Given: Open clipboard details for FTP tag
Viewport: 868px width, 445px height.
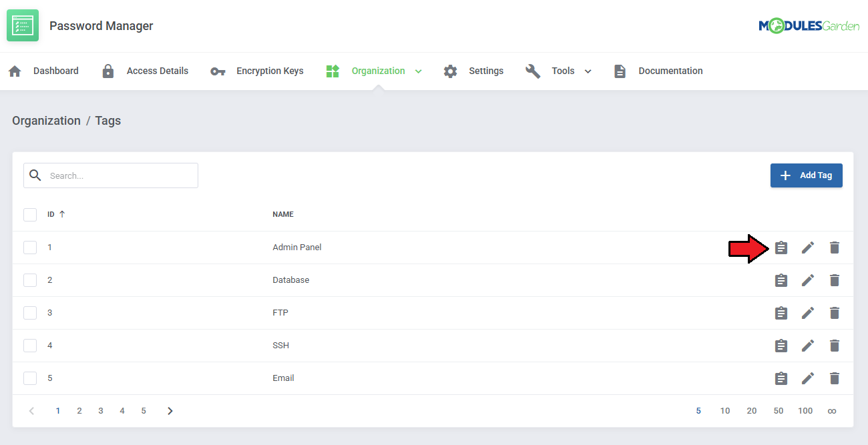Looking at the screenshot, I should 781,313.
